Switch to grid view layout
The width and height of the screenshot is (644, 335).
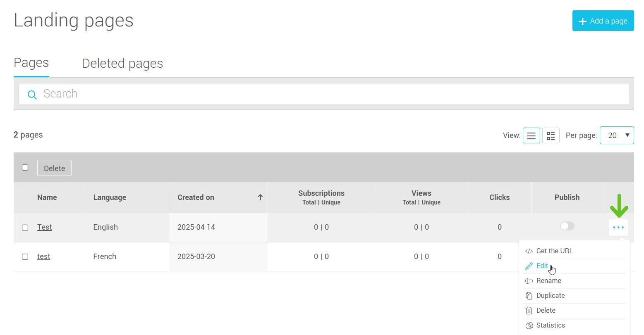551,135
